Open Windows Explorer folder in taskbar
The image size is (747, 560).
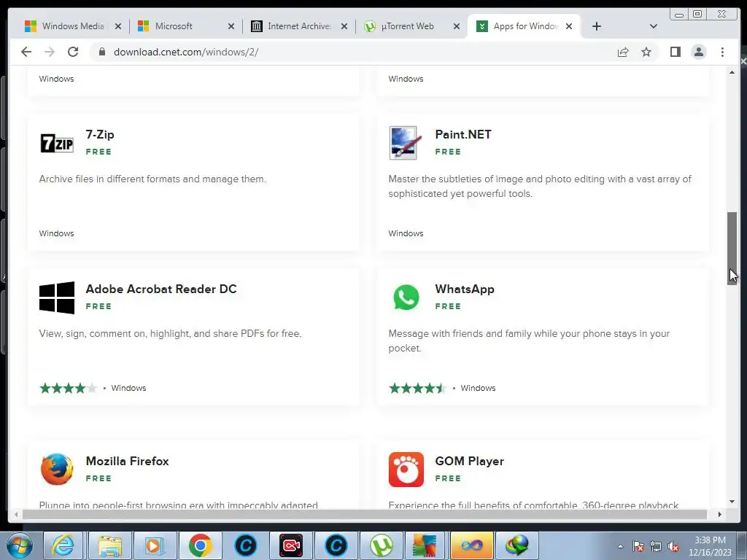pyautogui.click(x=110, y=545)
